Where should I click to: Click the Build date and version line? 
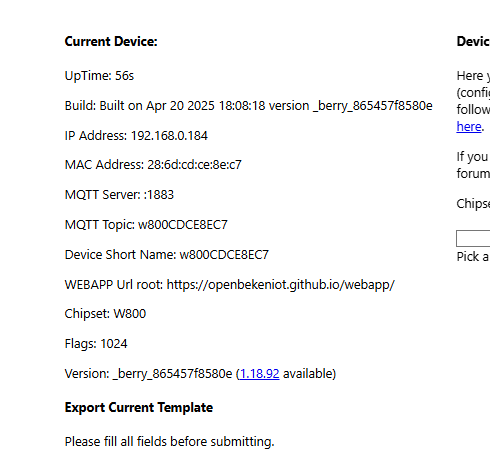(248, 106)
